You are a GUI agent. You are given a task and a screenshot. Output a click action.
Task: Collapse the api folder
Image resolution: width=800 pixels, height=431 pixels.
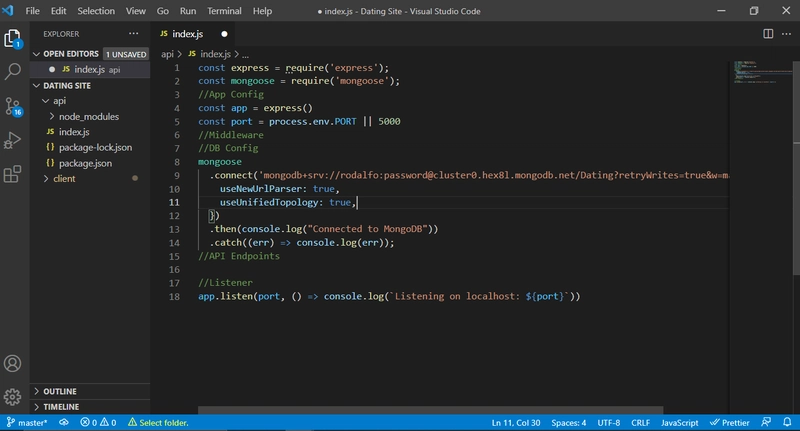(46, 101)
